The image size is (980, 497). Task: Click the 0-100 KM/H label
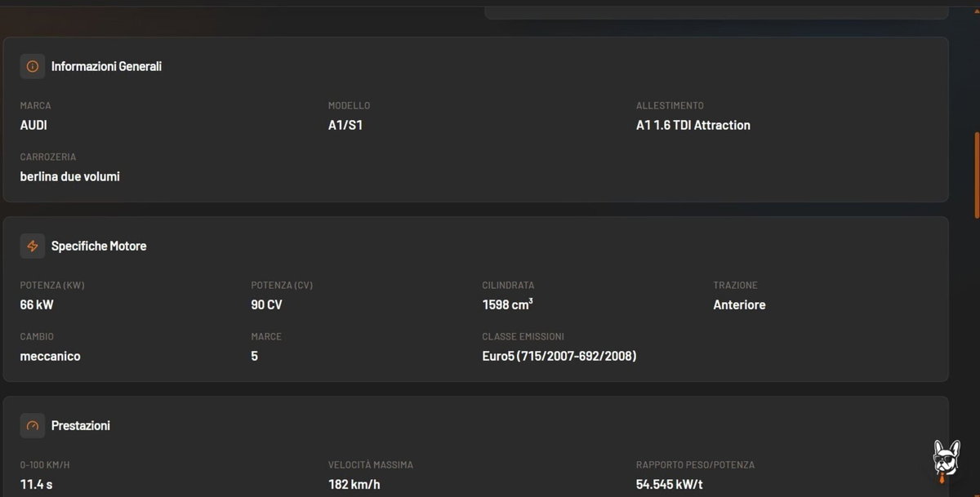coord(45,465)
